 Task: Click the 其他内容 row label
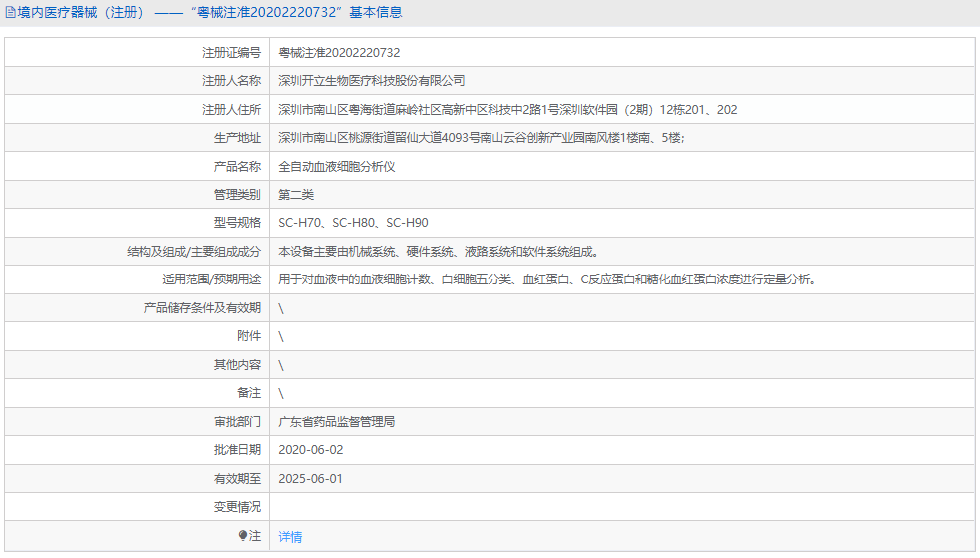(x=237, y=365)
